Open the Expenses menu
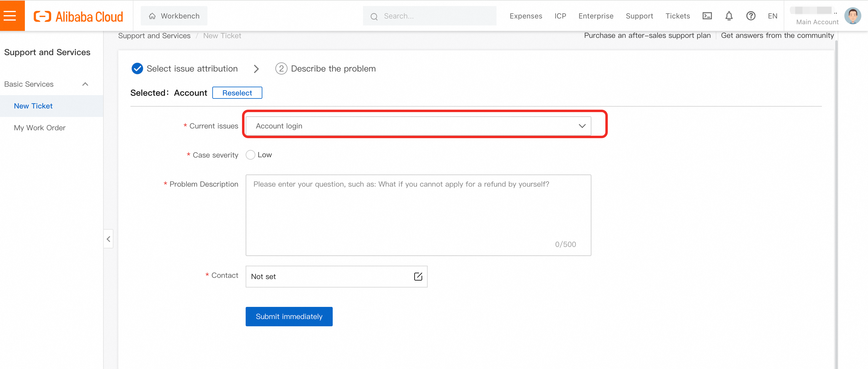The width and height of the screenshot is (868, 369). pyautogui.click(x=526, y=16)
